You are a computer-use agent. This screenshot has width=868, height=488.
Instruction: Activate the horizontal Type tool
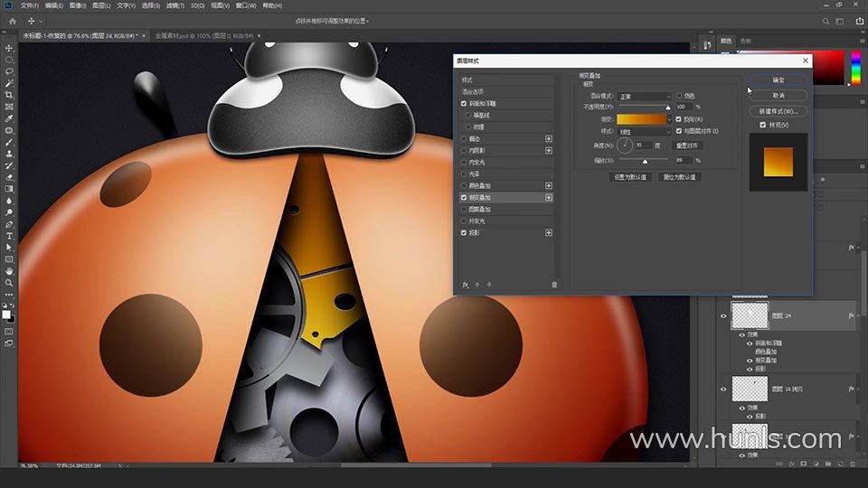[9, 236]
